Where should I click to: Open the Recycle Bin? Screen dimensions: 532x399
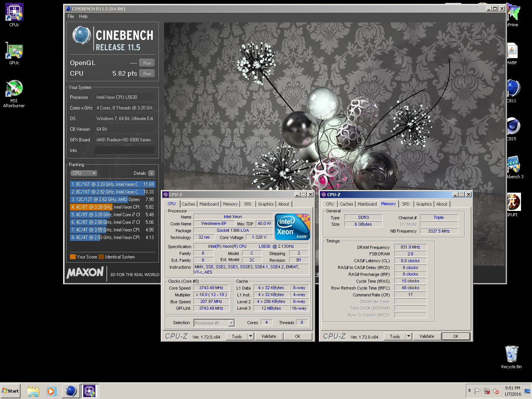tap(511, 357)
